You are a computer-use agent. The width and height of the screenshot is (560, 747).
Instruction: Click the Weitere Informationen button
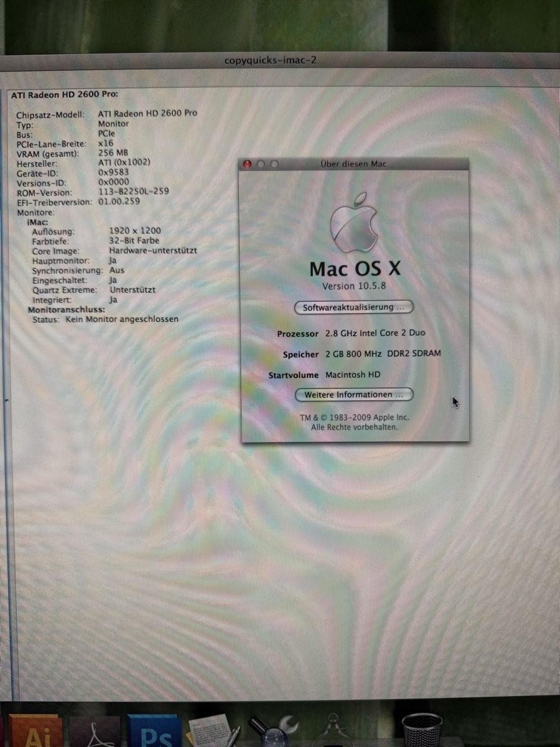pyautogui.click(x=353, y=395)
